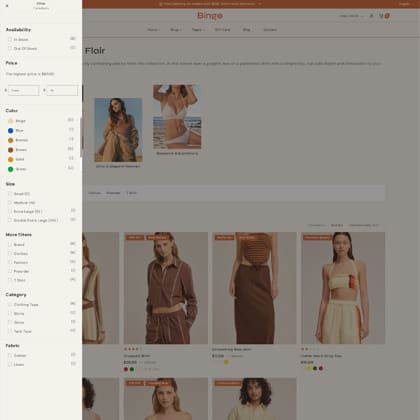Screen dimensions: 420x420
Task: Open the shopping cart icon in header
Action: pos(384,16)
